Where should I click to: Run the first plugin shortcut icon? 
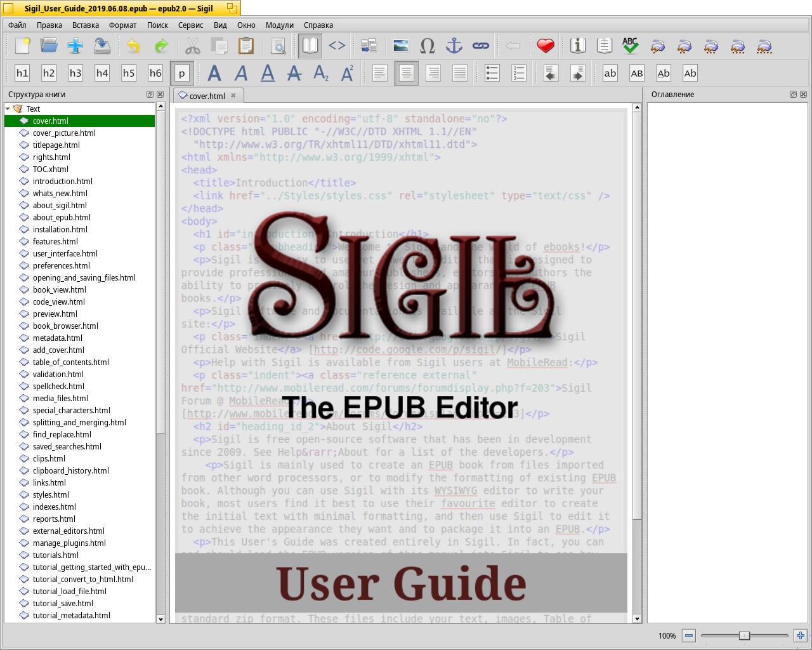coord(658,46)
